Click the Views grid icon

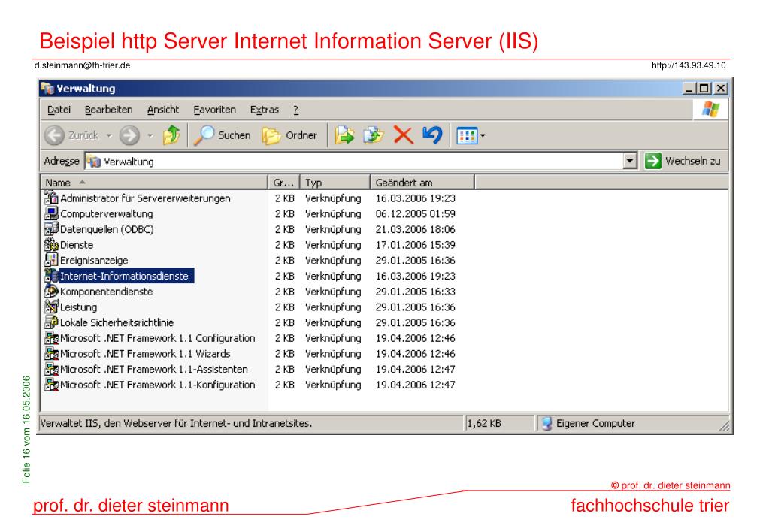click(466, 136)
